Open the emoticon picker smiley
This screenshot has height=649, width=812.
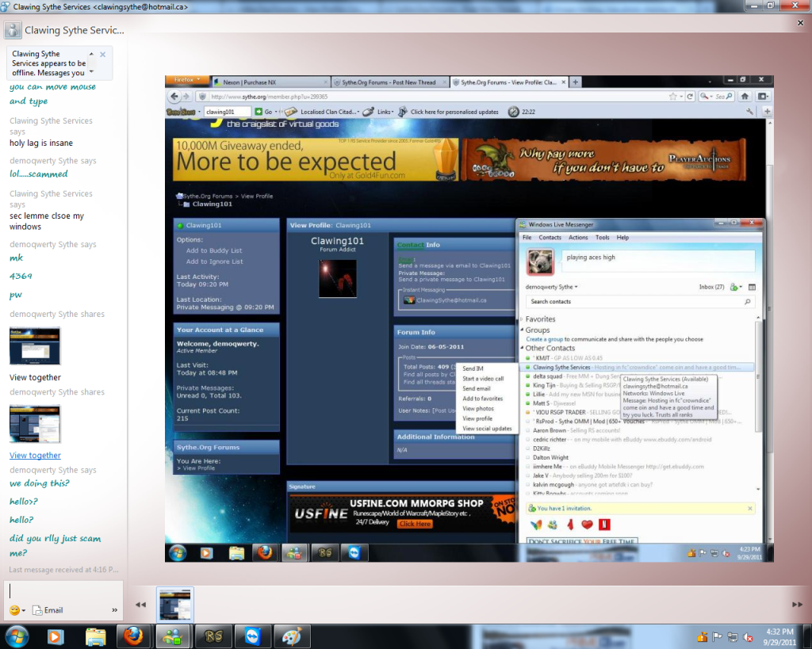click(x=14, y=610)
